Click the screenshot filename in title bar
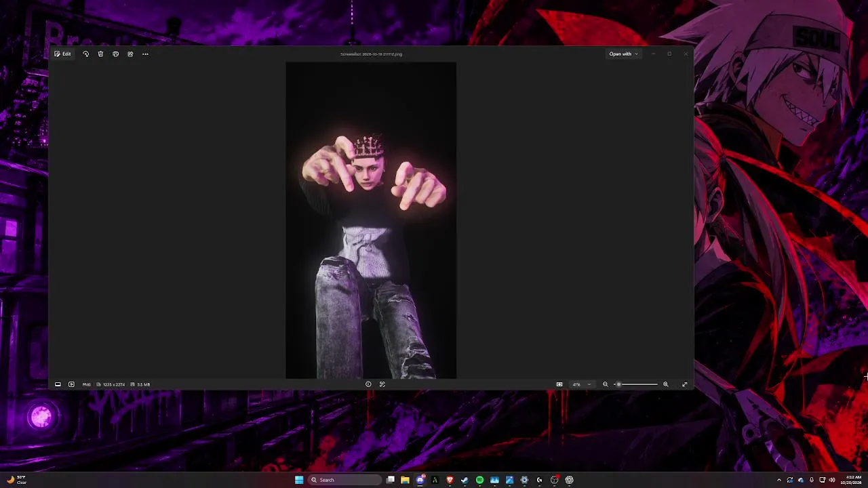This screenshot has height=488, width=868. point(371,54)
